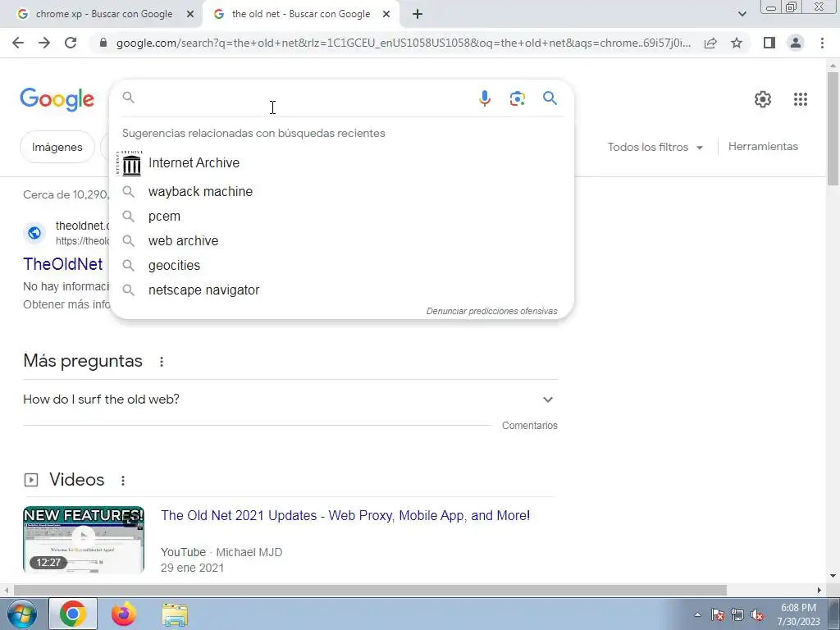Open the network tray icon
The height and width of the screenshot is (630, 840).
737,615
